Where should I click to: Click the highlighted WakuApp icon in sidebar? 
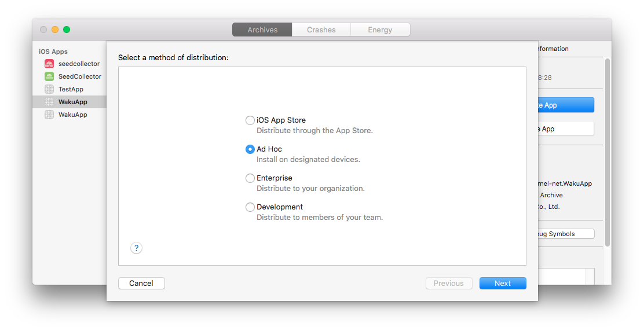pyautogui.click(x=49, y=102)
